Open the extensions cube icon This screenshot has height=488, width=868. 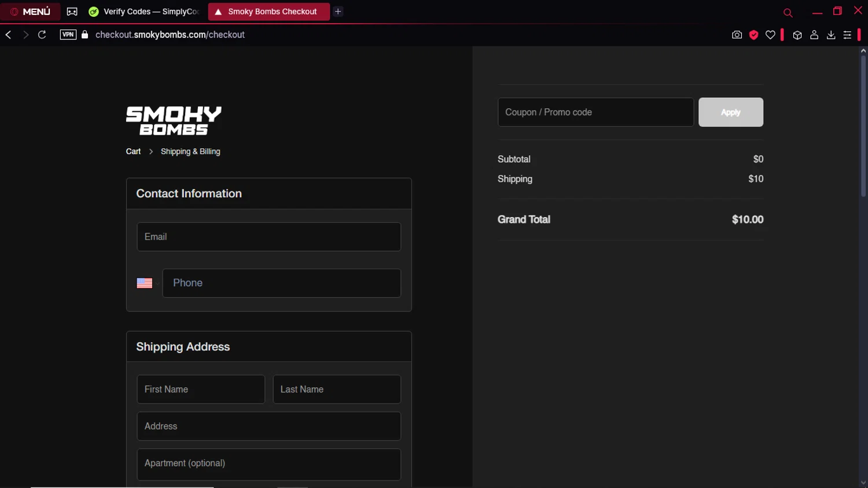(x=797, y=35)
